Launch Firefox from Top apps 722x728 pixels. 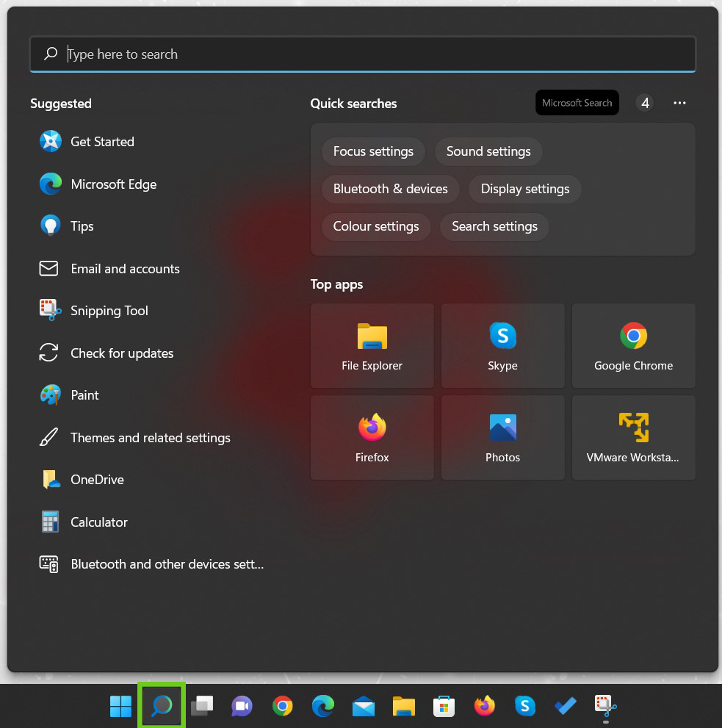[372, 438]
